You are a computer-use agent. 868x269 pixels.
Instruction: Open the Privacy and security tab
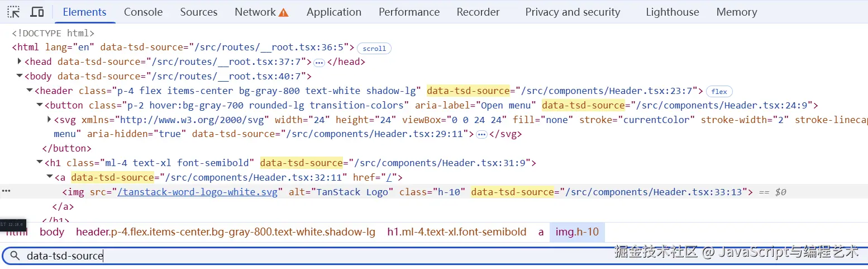(573, 12)
